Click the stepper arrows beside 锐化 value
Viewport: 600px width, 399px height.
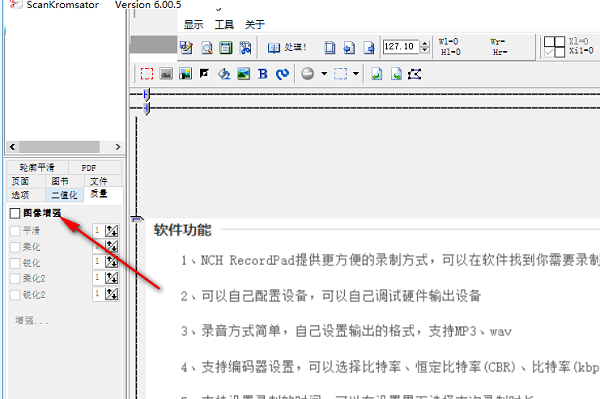112,262
